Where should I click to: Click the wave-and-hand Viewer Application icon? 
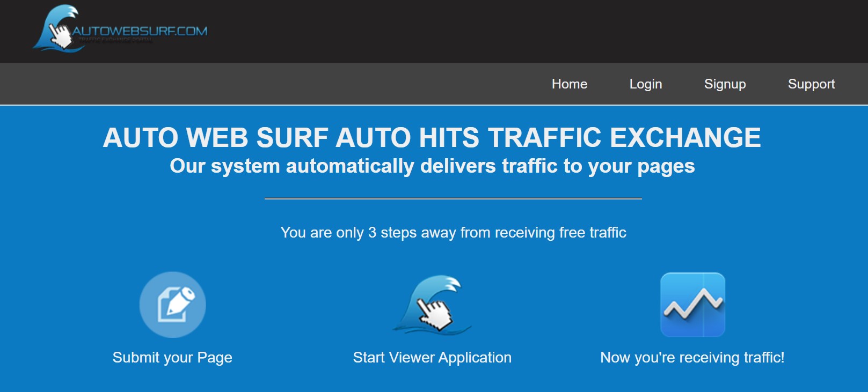432,305
